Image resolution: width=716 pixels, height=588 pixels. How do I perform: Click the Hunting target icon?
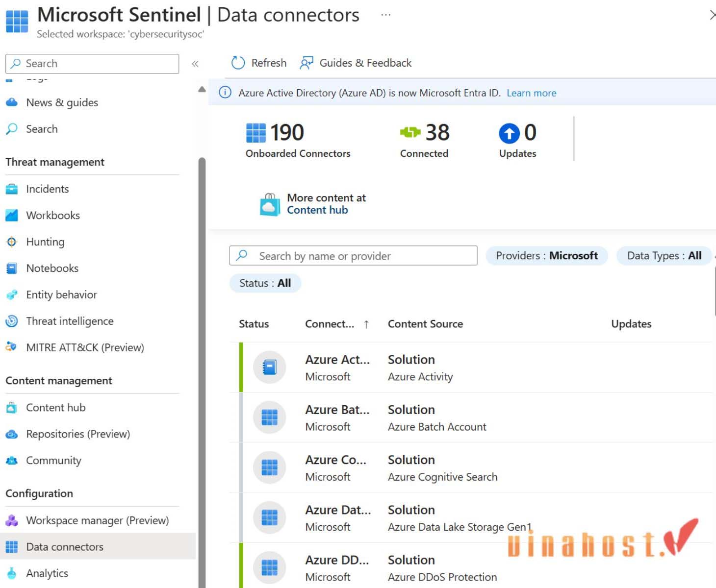pos(12,242)
